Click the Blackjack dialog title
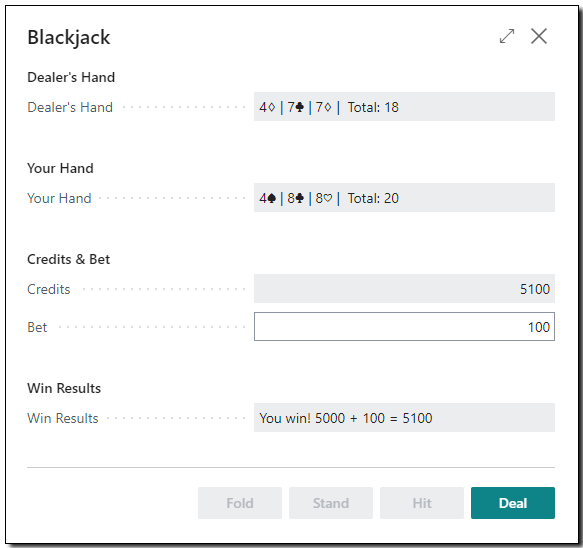Screen dimensions: 583x548 [69, 38]
